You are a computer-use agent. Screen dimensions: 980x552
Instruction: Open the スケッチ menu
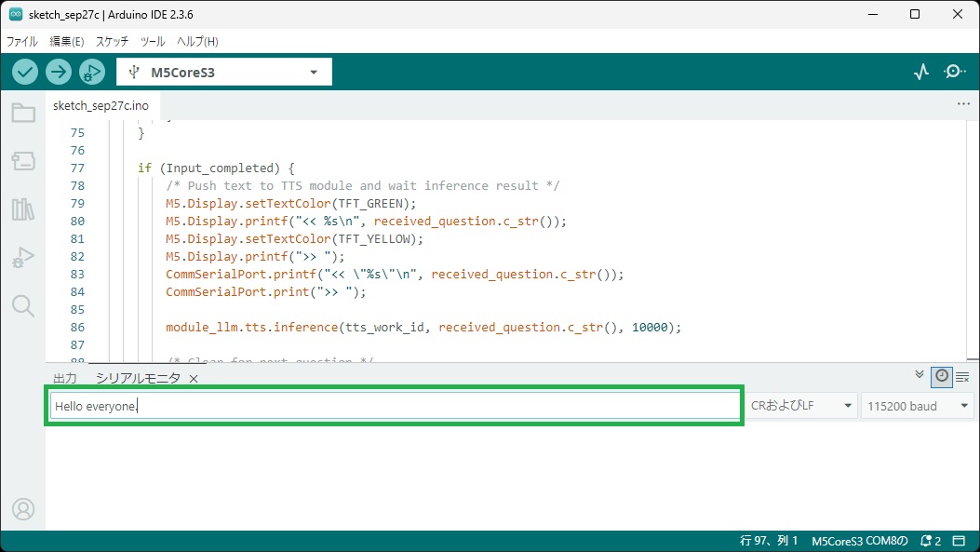pos(113,42)
